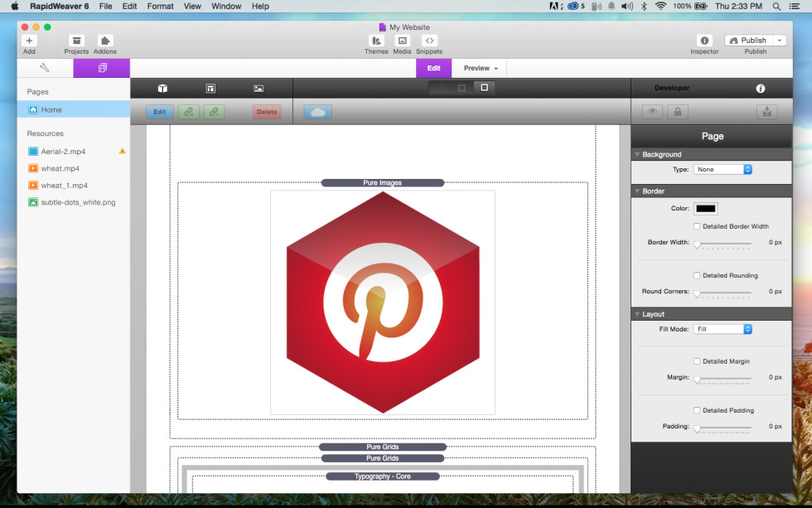The image size is (812, 508).
Task: Select Aerial-2.mp4 resource
Action: click(74, 151)
